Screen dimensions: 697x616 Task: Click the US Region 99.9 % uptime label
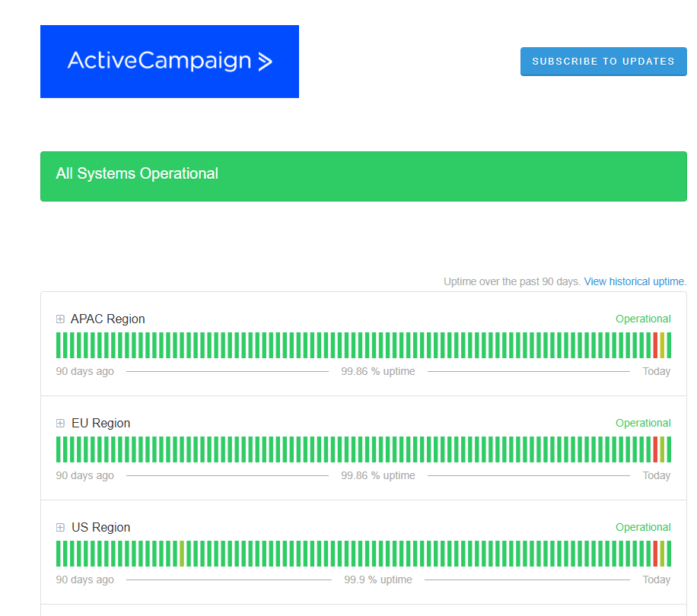(x=378, y=580)
